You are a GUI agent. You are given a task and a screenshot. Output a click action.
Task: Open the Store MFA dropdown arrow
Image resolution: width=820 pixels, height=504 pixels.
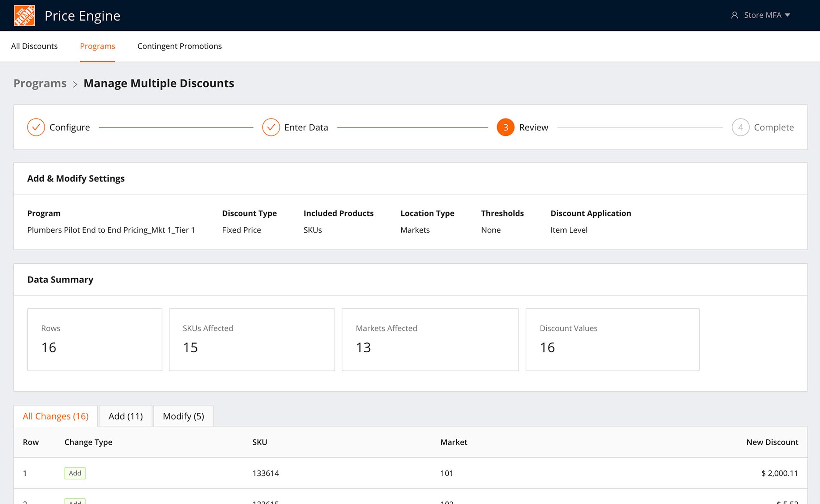tap(787, 15)
